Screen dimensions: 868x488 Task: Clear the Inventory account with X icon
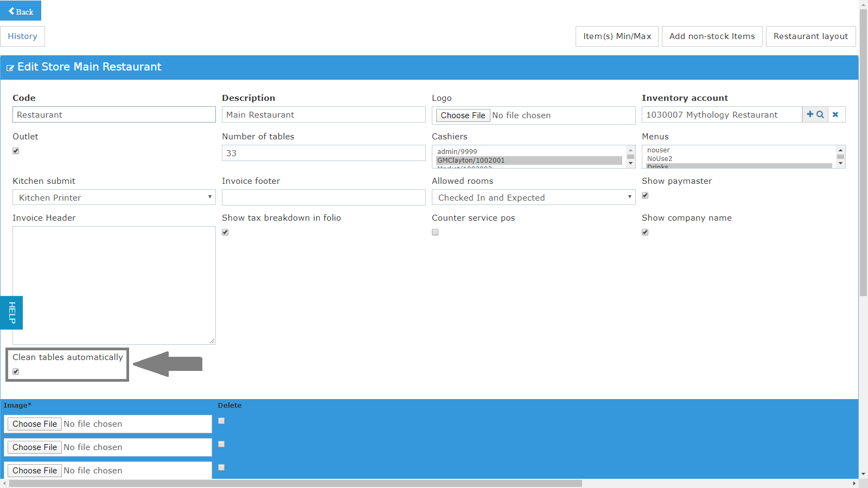(x=835, y=114)
